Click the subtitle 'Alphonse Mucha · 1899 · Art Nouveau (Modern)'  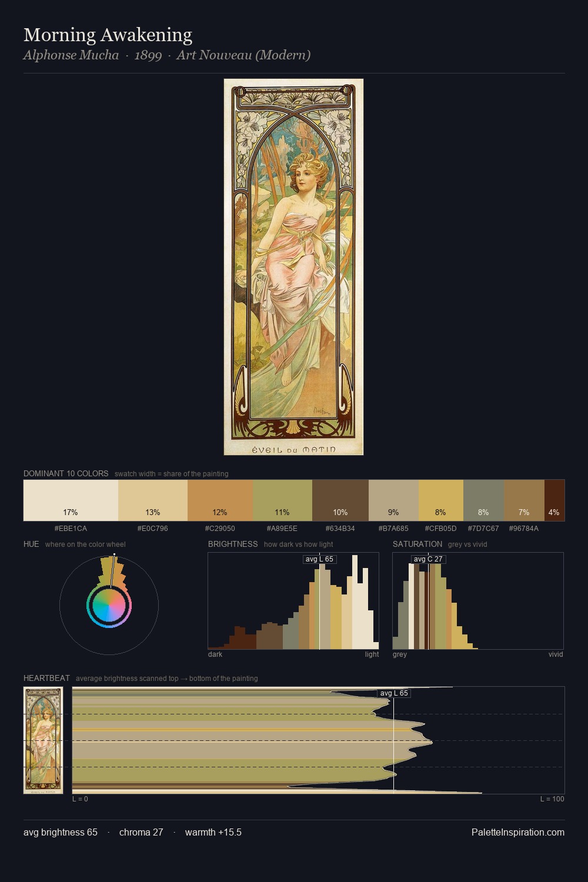coord(167,55)
